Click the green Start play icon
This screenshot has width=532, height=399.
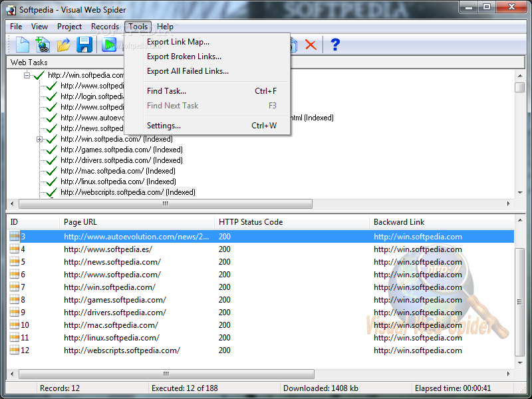click(x=109, y=45)
